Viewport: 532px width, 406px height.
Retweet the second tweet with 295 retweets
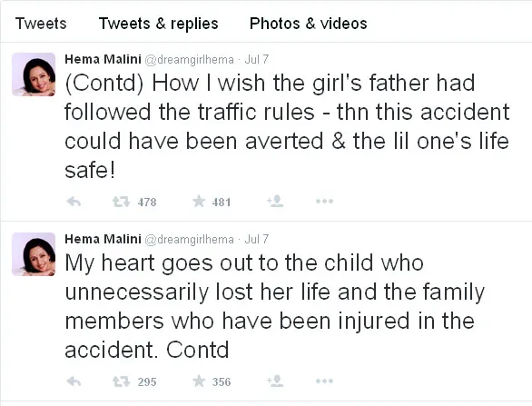(121, 381)
